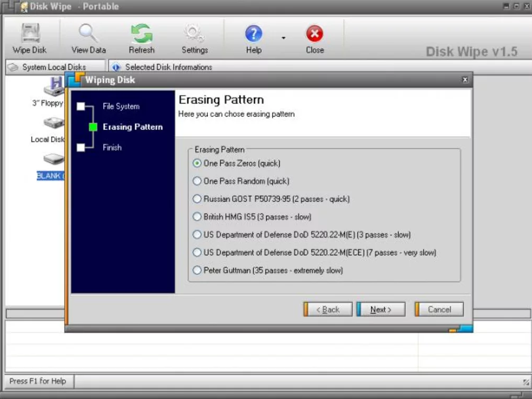The width and height of the screenshot is (532, 399).
Task: Click the white Finish step marker
Action: (x=81, y=148)
